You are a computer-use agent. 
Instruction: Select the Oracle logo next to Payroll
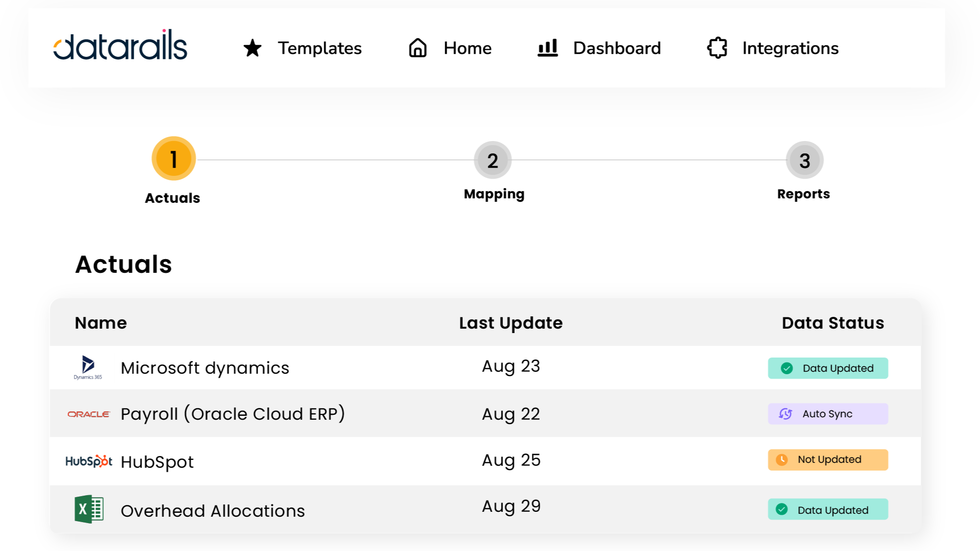coord(88,414)
